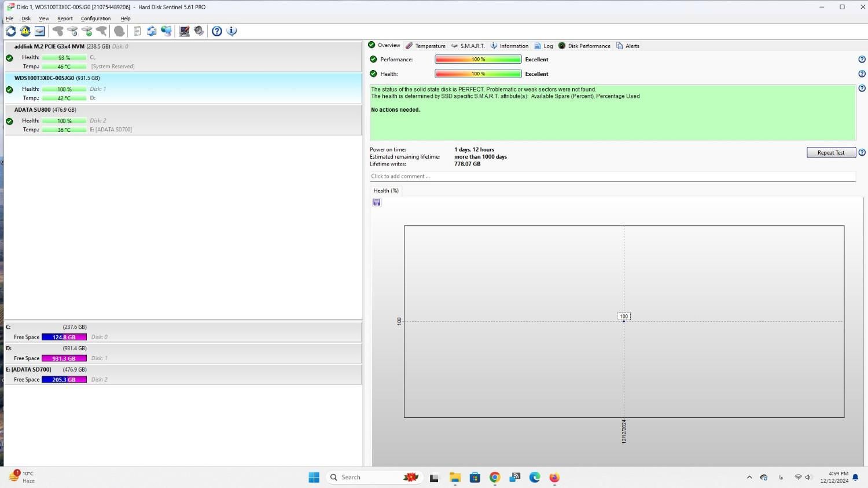Click the help icon next to Health bar
The width and height of the screenshot is (868, 488).
click(x=862, y=74)
